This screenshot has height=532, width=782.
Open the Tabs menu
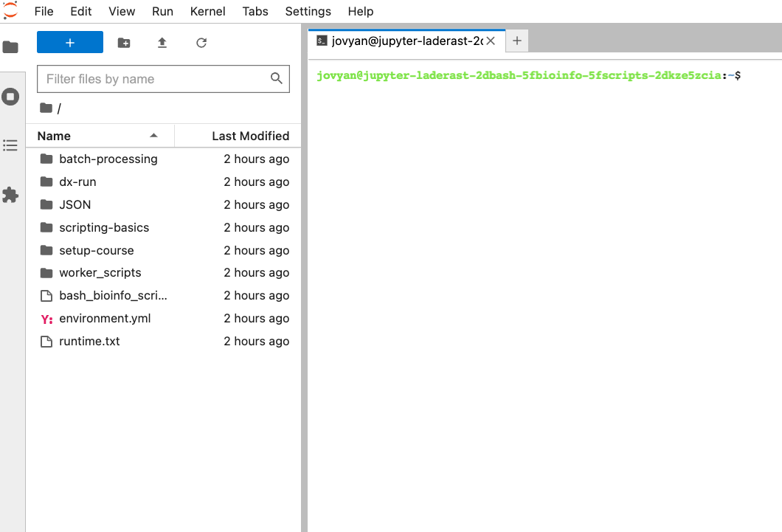(255, 12)
